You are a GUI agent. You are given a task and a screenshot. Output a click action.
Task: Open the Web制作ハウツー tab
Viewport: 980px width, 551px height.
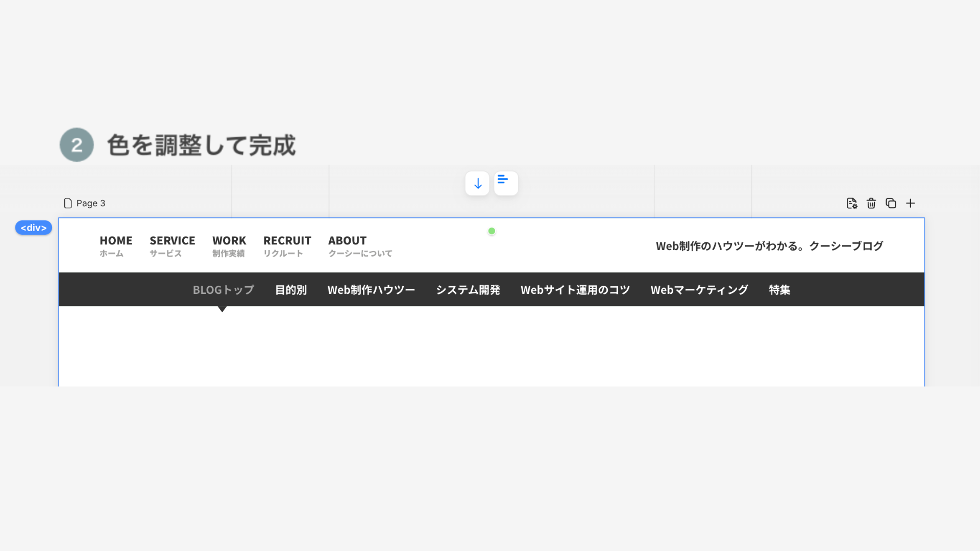(372, 289)
